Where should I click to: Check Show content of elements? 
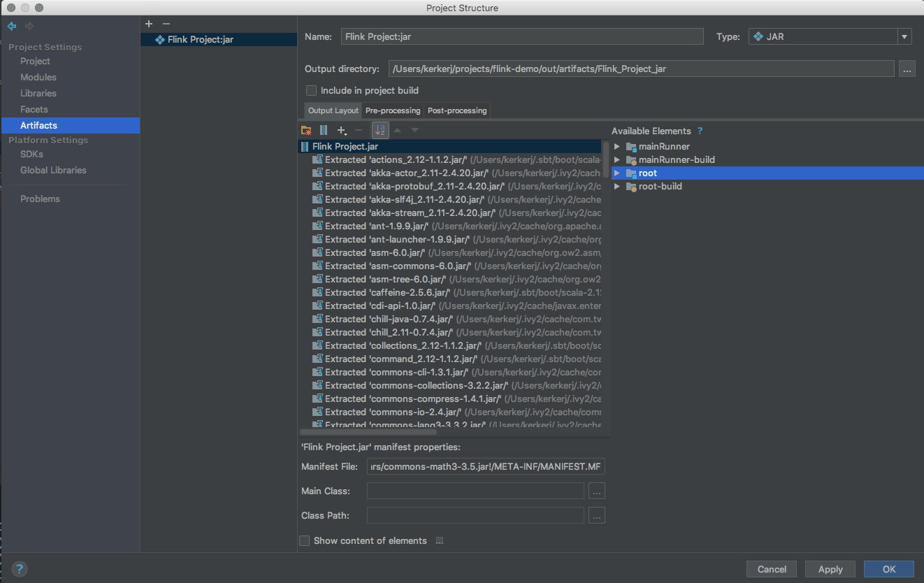[x=305, y=540]
